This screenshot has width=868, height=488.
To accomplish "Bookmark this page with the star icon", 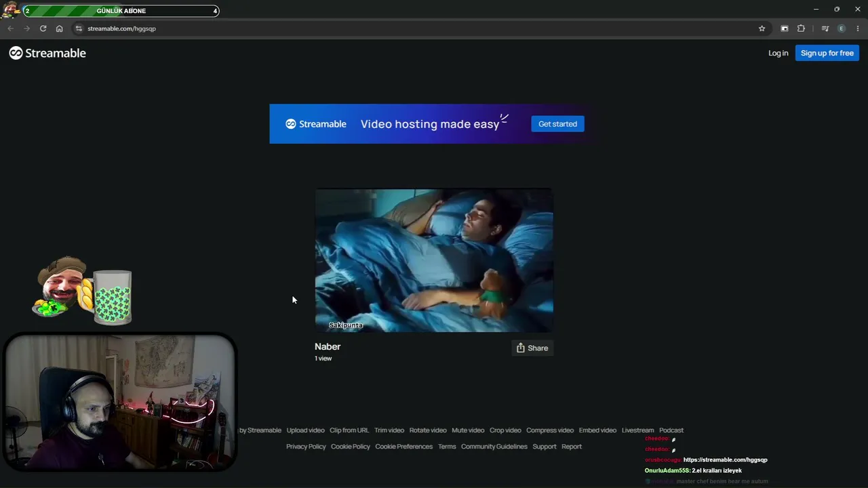I will coord(762,28).
